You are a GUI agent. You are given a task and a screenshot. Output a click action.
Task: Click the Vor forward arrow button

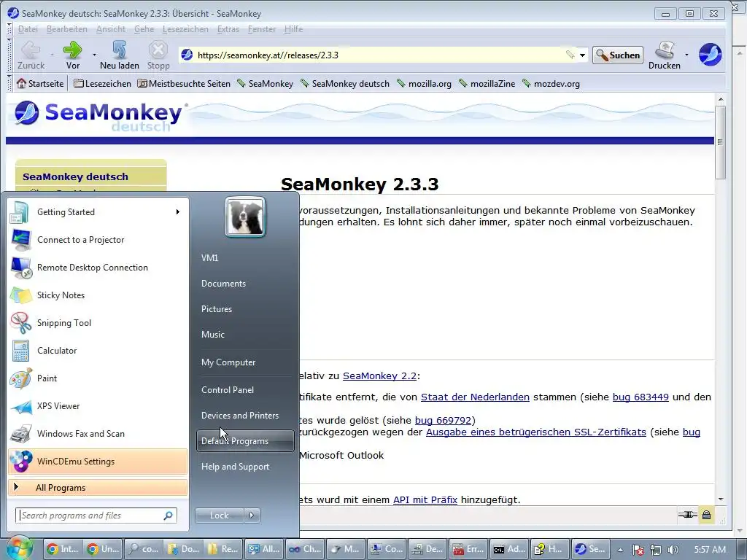point(72,55)
